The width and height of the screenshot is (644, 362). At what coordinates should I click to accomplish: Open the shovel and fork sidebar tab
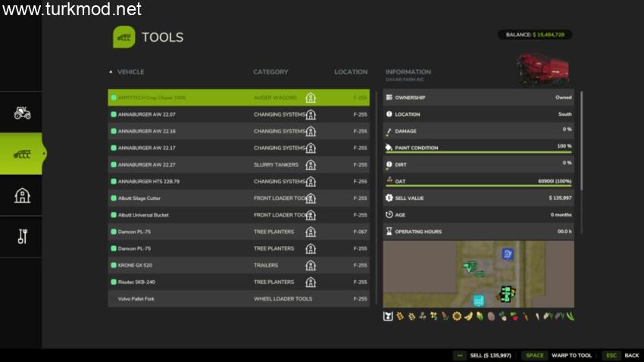coord(22,237)
